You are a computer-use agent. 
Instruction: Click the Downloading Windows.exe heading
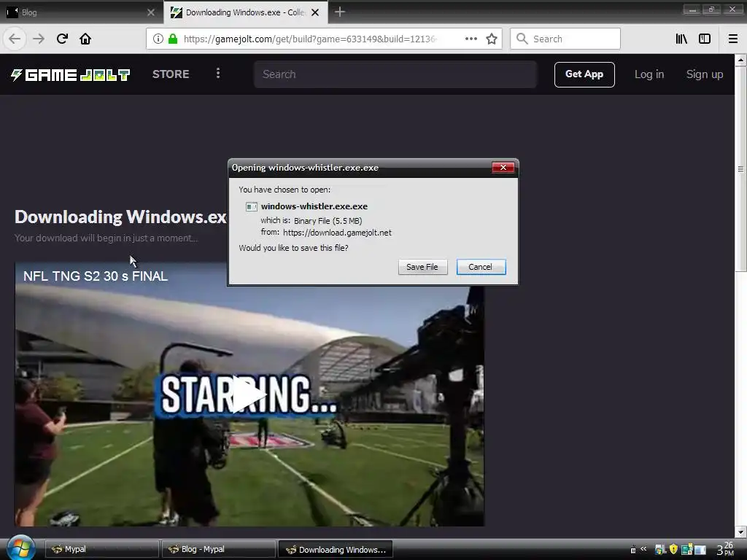[120, 217]
